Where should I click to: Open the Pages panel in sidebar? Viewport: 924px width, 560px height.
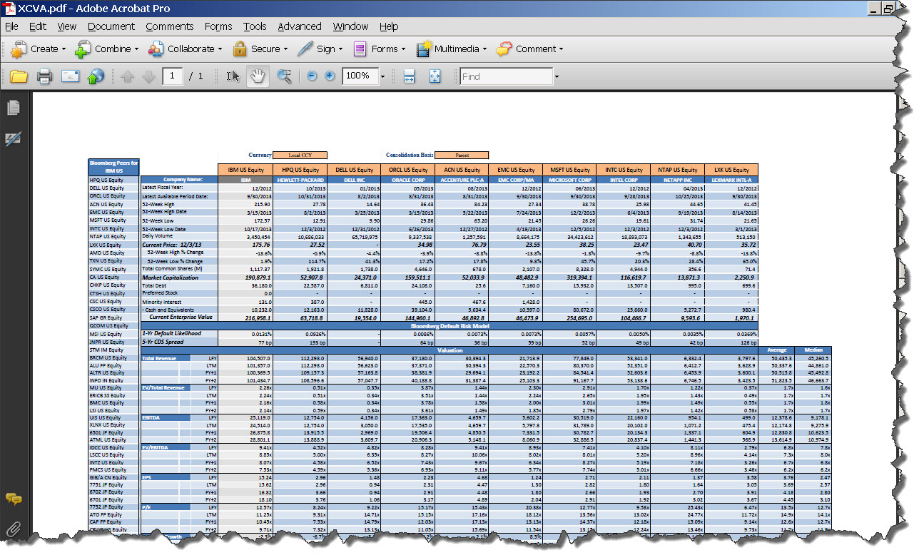click(13, 108)
